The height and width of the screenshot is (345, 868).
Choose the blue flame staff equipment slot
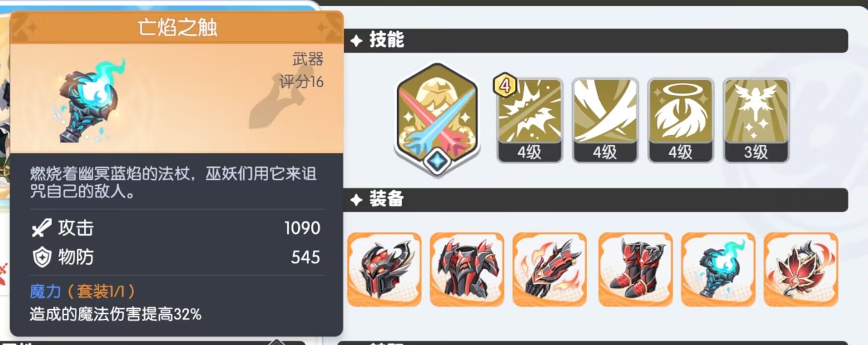coord(718,270)
